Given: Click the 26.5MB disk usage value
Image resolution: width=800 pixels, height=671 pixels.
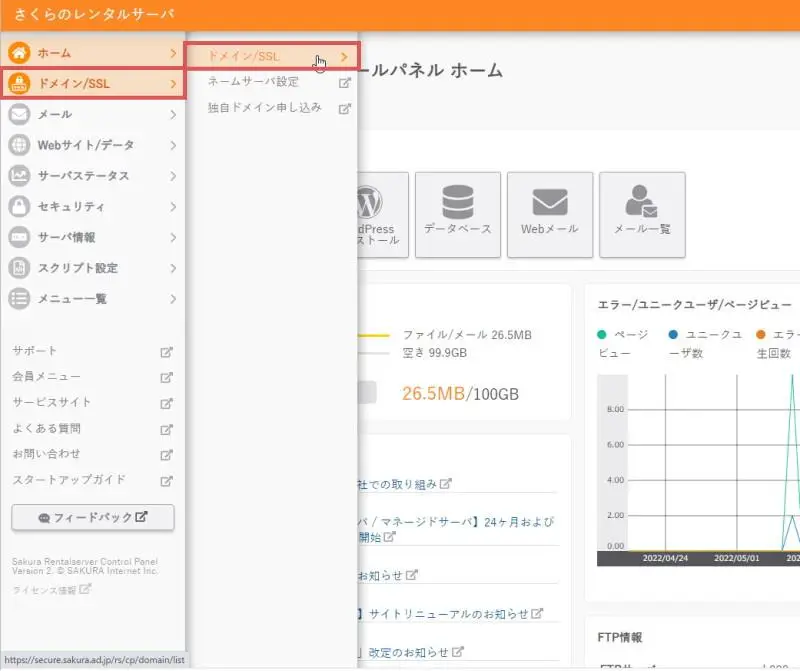Looking at the screenshot, I should click(434, 393).
